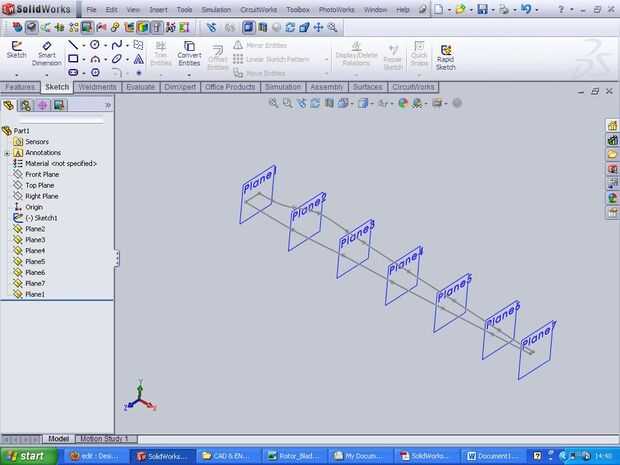Open the My Docum... taskbar button
The height and width of the screenshot is (465, 620).
tap(359, 456)
